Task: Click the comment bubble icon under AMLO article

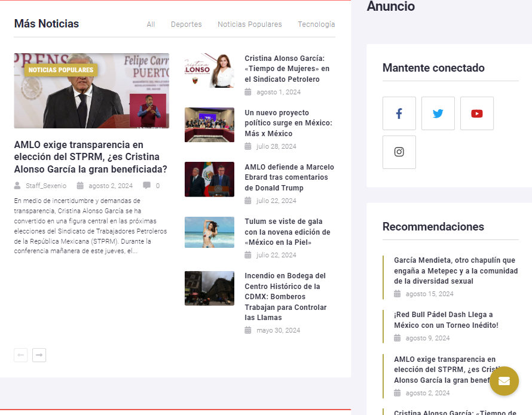Action: (146, 186)
